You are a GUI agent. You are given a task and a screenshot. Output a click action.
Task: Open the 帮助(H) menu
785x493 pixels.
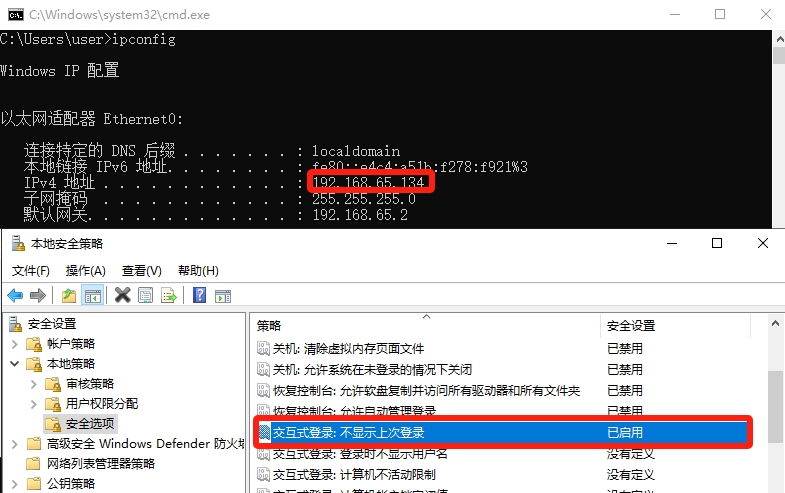tap(198, 271)
